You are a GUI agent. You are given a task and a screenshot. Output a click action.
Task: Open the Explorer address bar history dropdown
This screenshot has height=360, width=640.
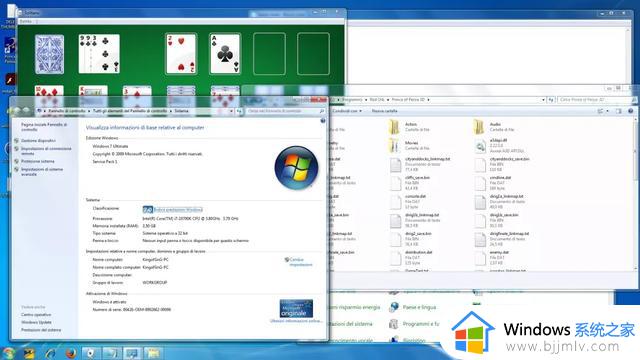tap(543, 100)
